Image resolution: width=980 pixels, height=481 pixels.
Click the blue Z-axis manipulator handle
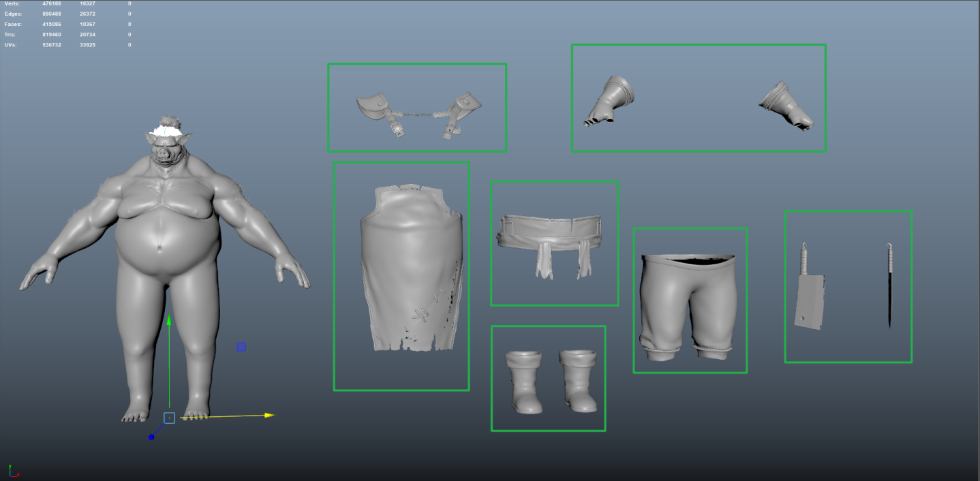(151, 437)
